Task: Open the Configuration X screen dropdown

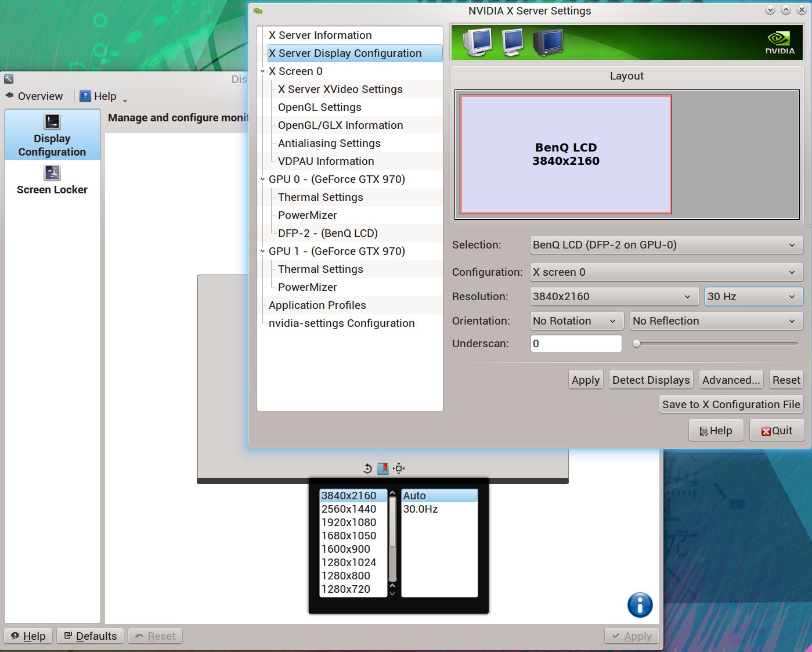Action: point(667,272)
